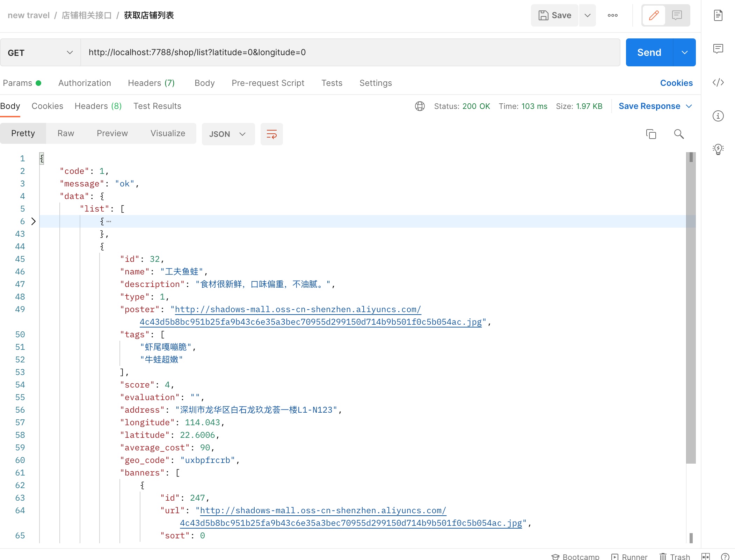Click the Save button in toolbar

click(x=555, y=15)
